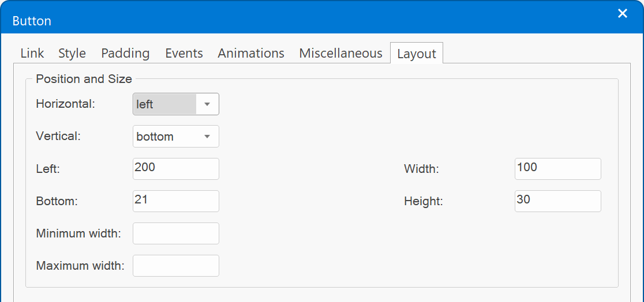The width and height of the screenshot is (644, 302).
Task: Switch to the Link tab
Action: click(x=32, y=54)
